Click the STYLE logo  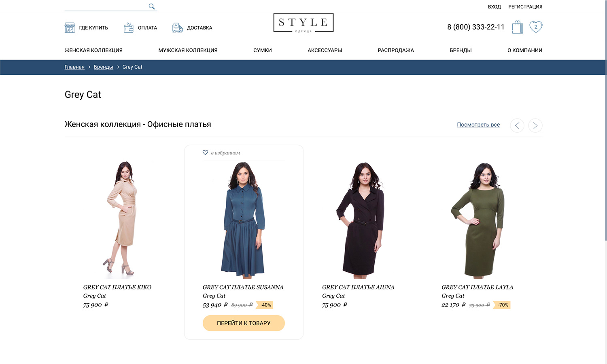coord(303,23)
